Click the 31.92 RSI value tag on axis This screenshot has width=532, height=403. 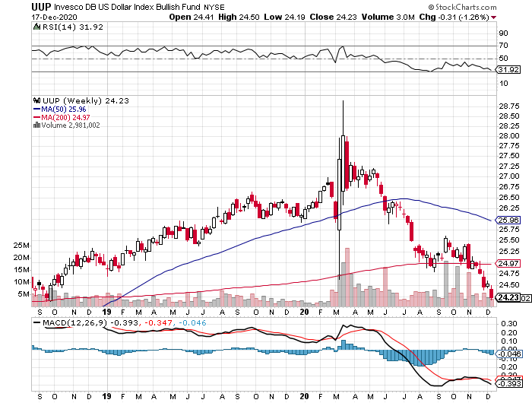click(508, 70)
